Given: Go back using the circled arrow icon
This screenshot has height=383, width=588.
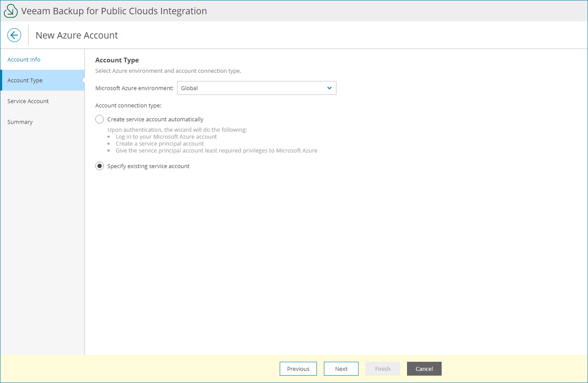Looking at the screenshot, I should click(x=14, y=35).
